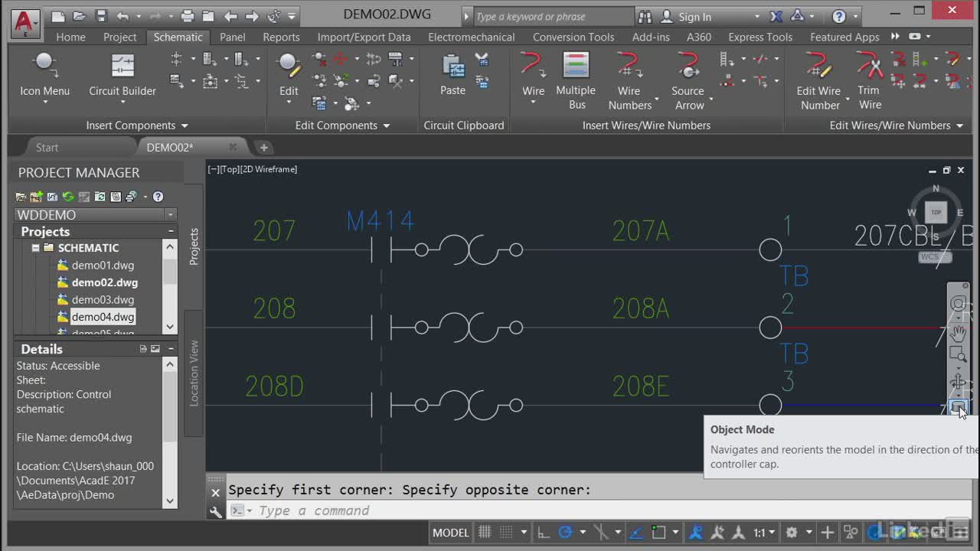Toggle polar tracking in status bar

566,532
